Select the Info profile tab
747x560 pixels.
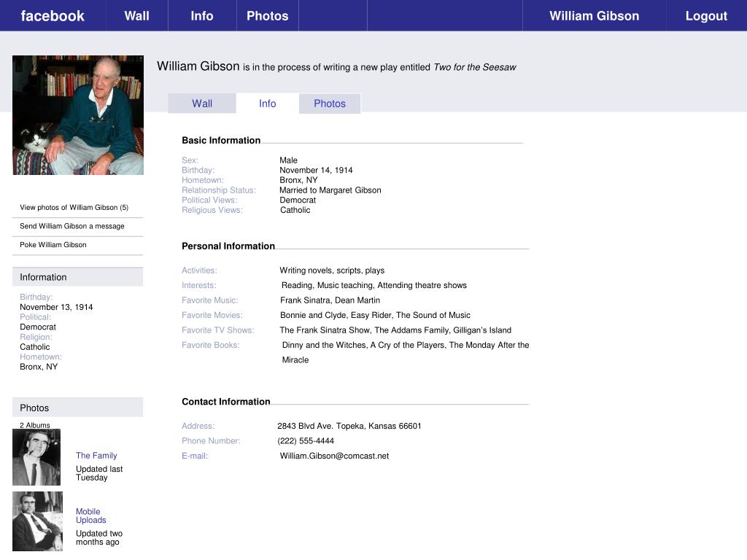pyautogui.click(x=267, y=104)
